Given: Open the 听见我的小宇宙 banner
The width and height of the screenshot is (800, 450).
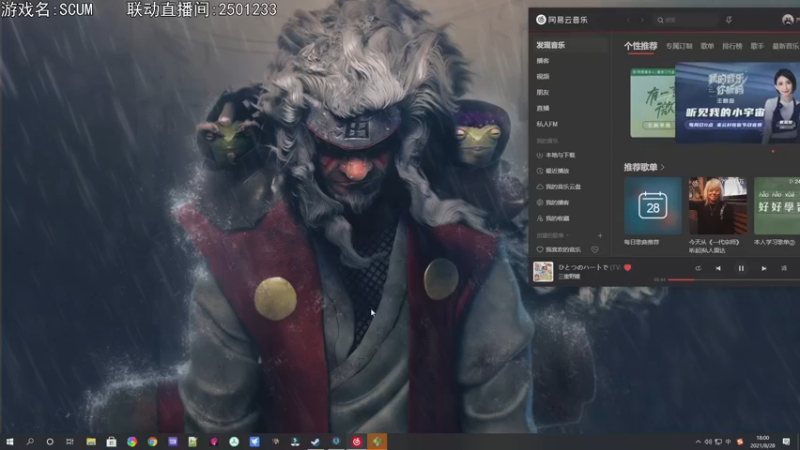Looking at the screenshot, I should [x=737, y=103].
